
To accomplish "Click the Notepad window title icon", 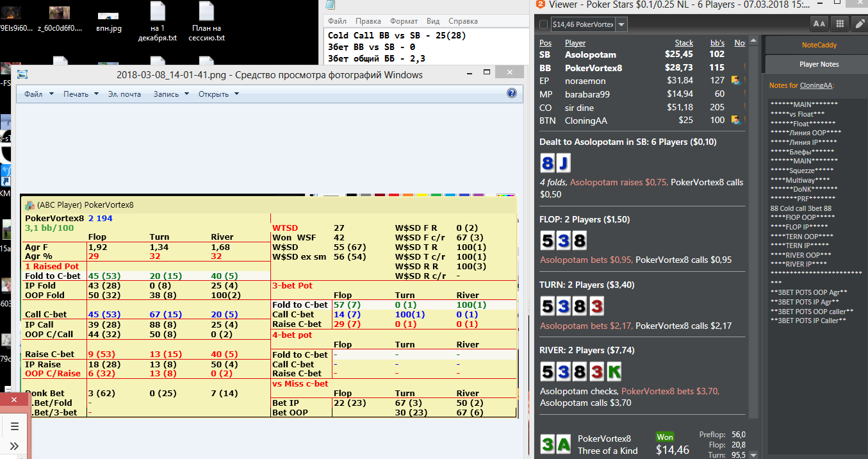I will [331, 4].
